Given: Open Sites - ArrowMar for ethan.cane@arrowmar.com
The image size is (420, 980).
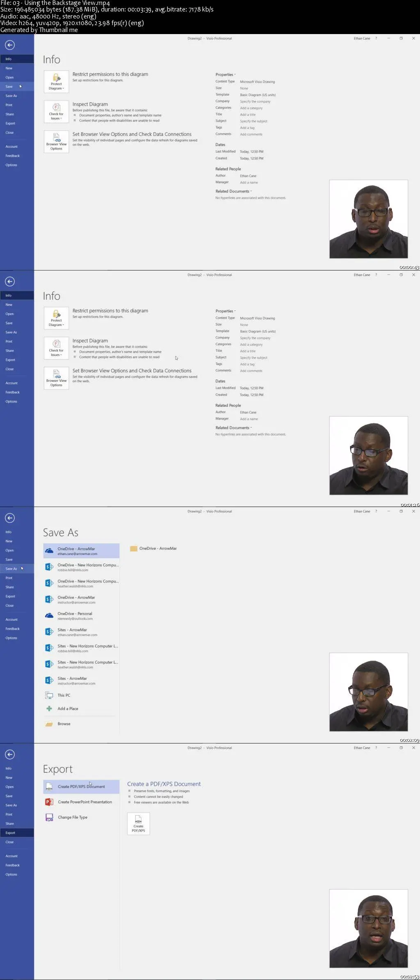Looking at the screenshot, I should pos(81,632).
